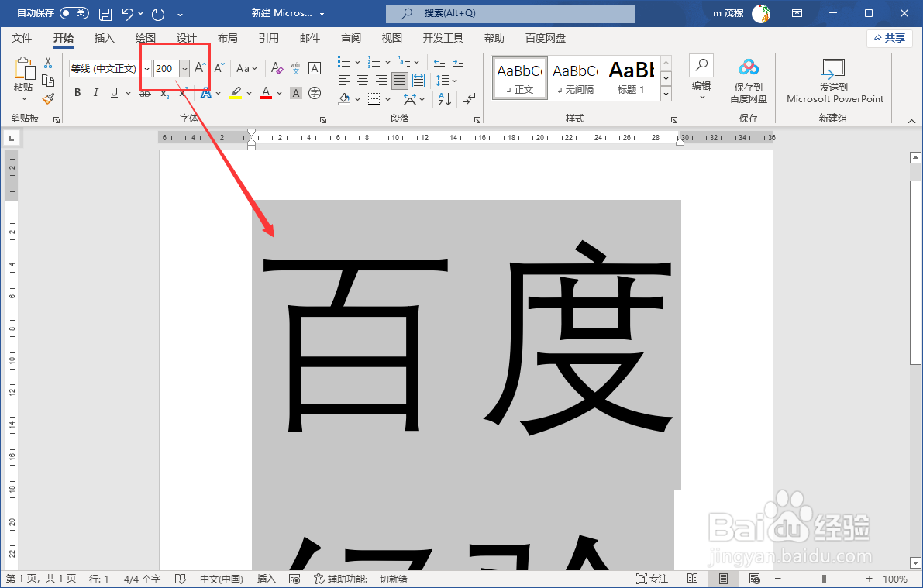Decrease paragraph indent
The width and height of the screenshot is (923, 588).
439,62
